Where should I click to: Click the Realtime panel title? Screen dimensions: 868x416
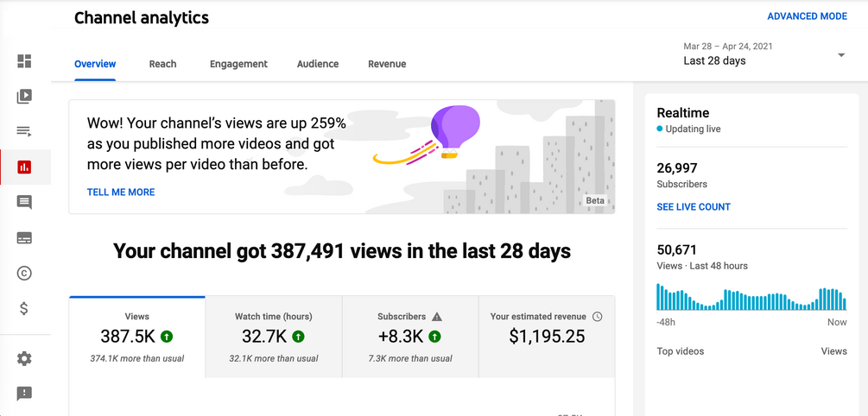coord(682,113)
